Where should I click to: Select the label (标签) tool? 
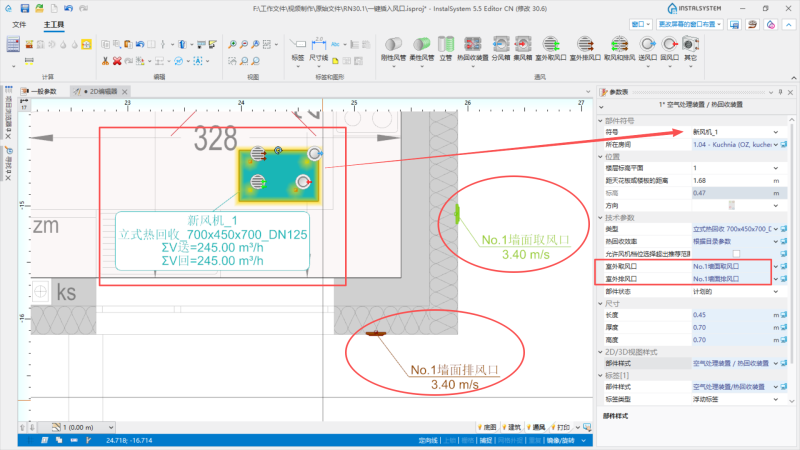298,49
